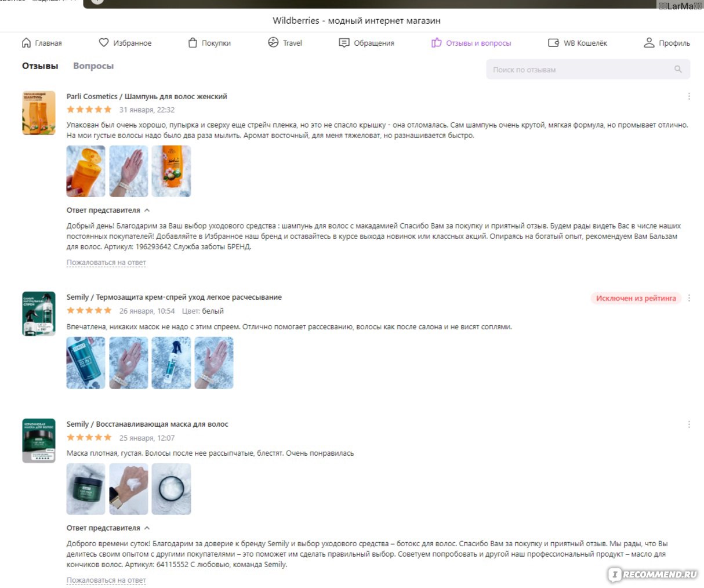Open three-dot menu for Semily mask review

(689, 424)
